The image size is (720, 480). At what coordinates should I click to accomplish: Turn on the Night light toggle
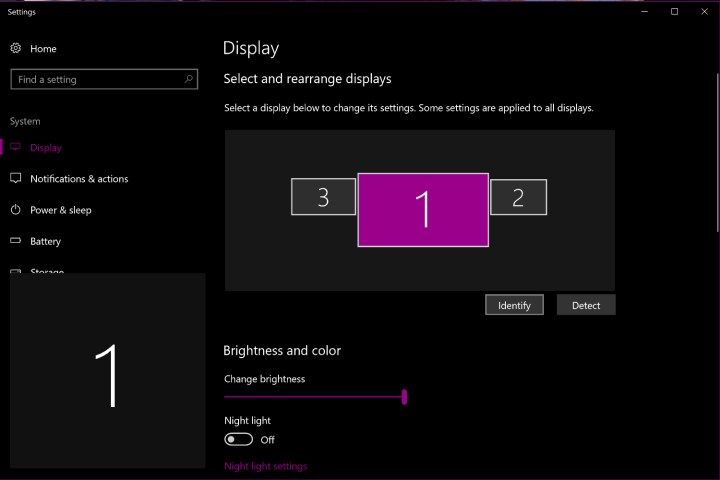(239, 439)
